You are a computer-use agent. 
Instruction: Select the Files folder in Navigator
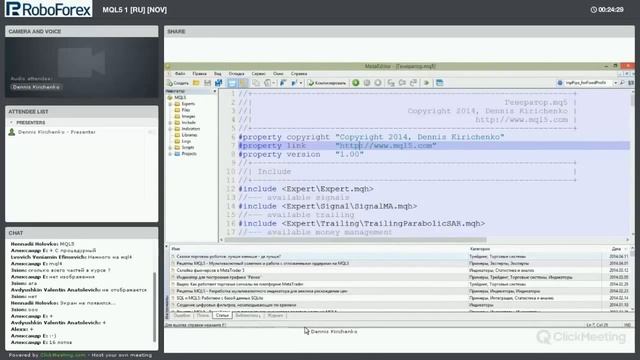point(186,110)
